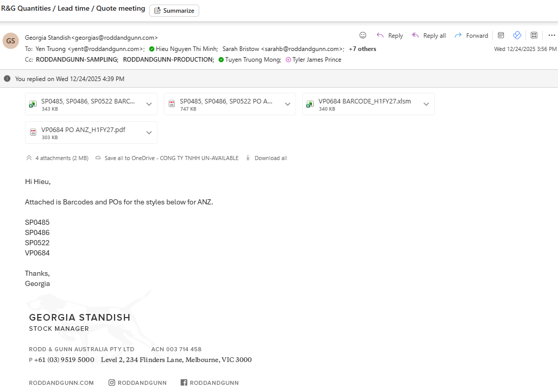Click the Instagram RODDANDGUNN icon in signature

tap(112, 382)
